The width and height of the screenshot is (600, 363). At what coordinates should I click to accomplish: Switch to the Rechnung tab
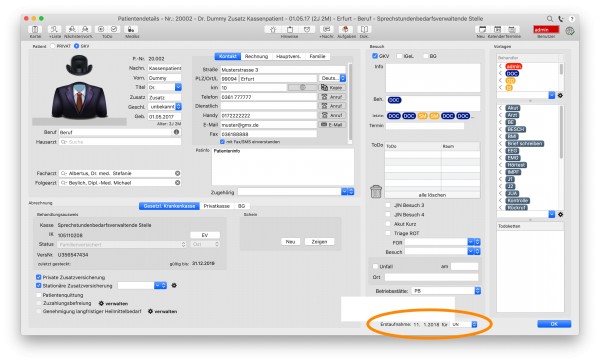[x=256, y=56]
